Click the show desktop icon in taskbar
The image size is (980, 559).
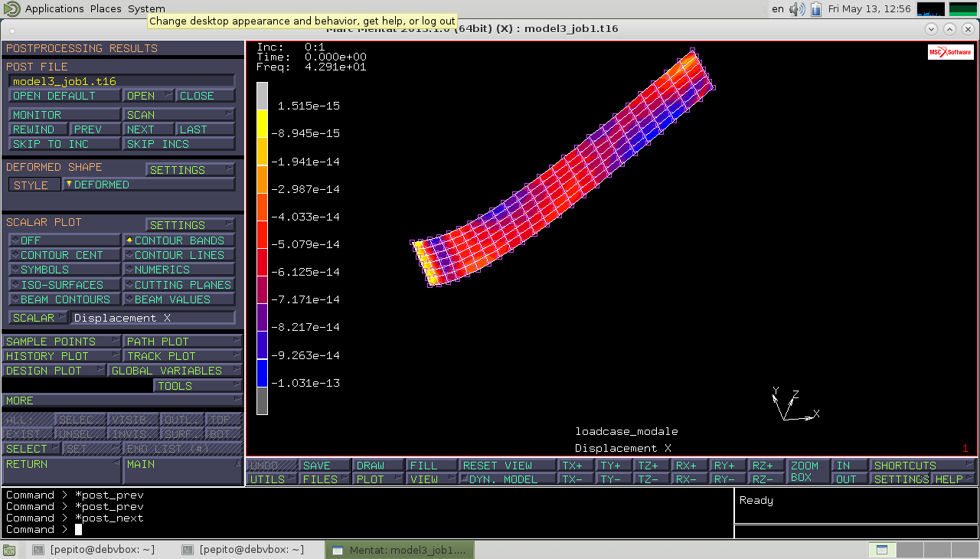(x=9, y=550)
